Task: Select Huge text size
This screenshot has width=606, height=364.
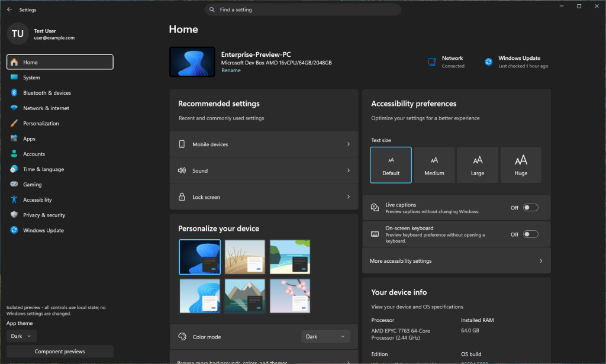Action: (x=521, y=165)
